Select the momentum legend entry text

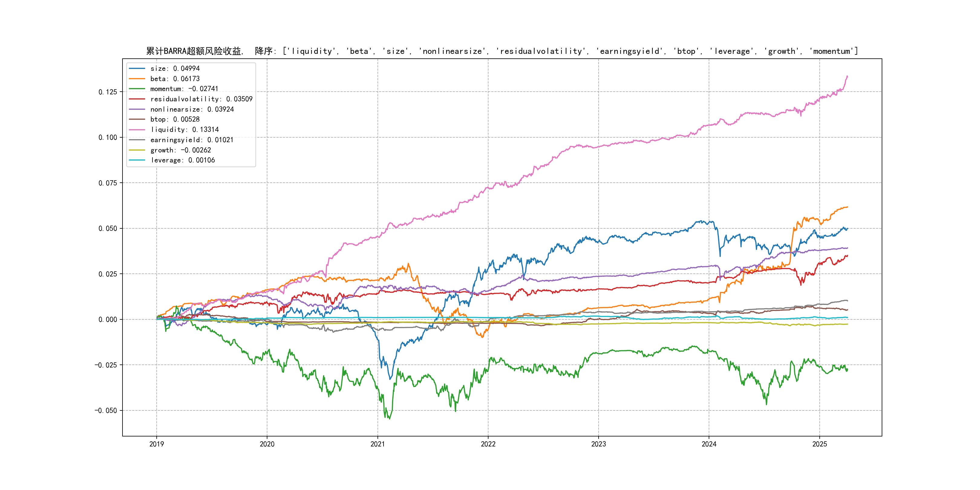(x=184, y=89)
